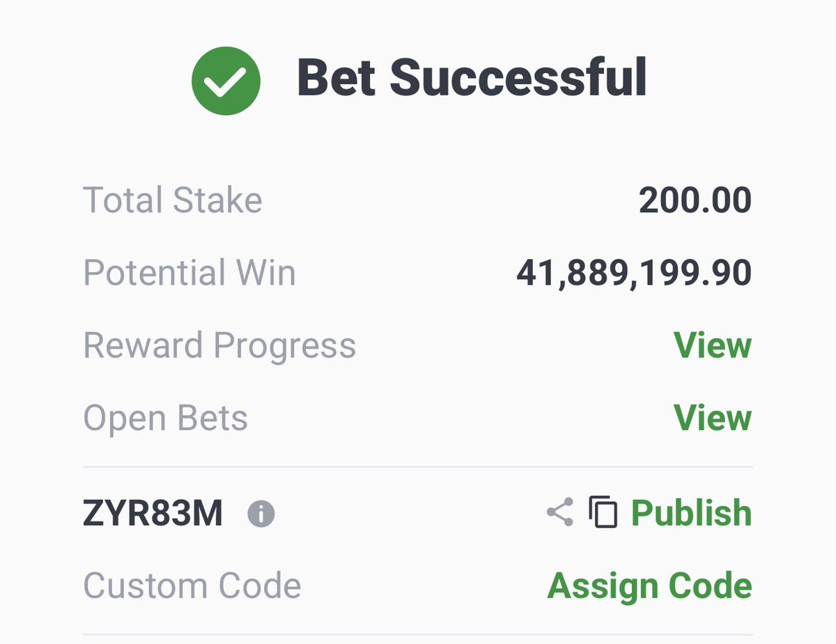Screen dimensions: 836x644
Task: Click empty space between info and share icons
Action: tap(411, 514)
